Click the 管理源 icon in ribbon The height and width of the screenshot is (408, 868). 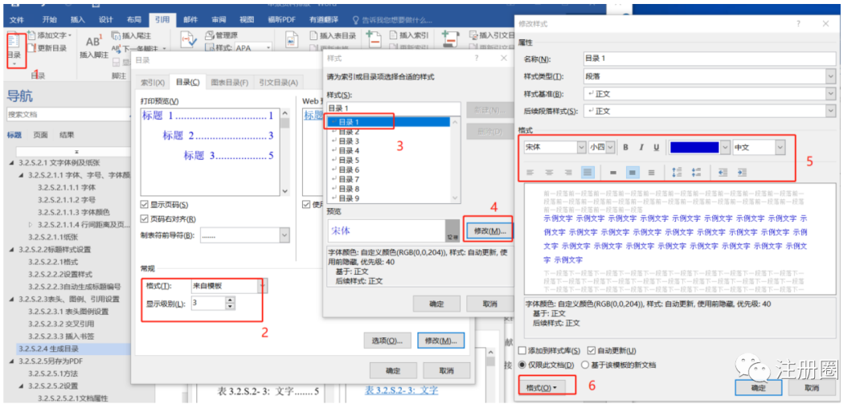point(209,35)
